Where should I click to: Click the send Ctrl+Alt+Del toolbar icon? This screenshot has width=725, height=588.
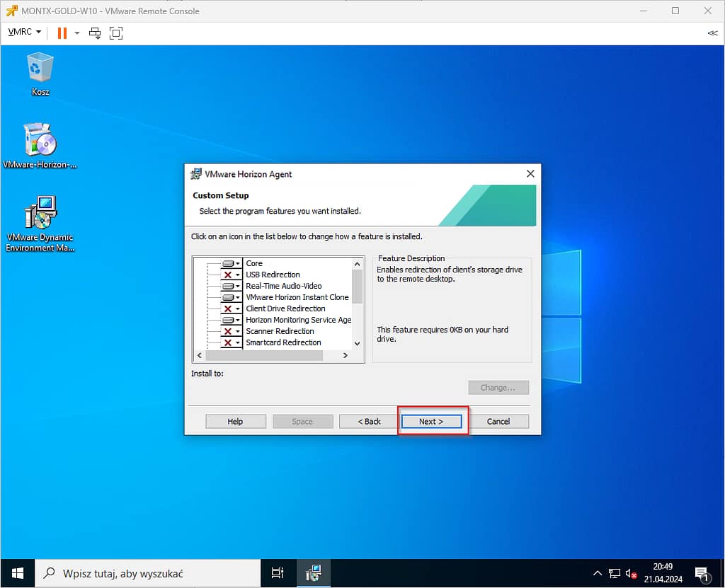95,33
